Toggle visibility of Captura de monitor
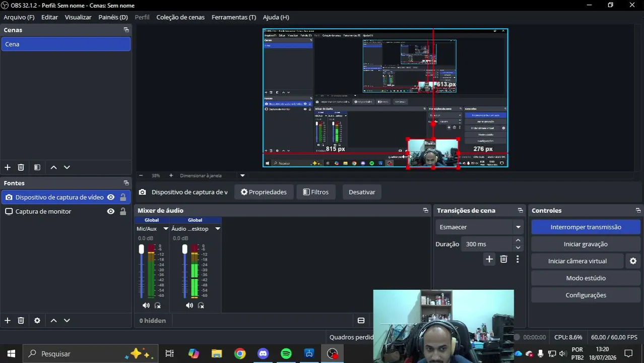Image resolution: width=644 pixels, height=363 pixels. point(111,211)
